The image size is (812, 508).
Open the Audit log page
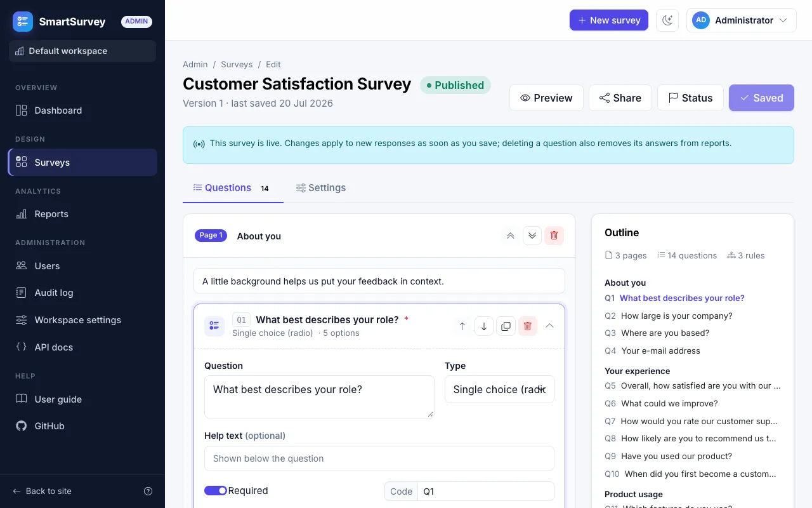82,293
